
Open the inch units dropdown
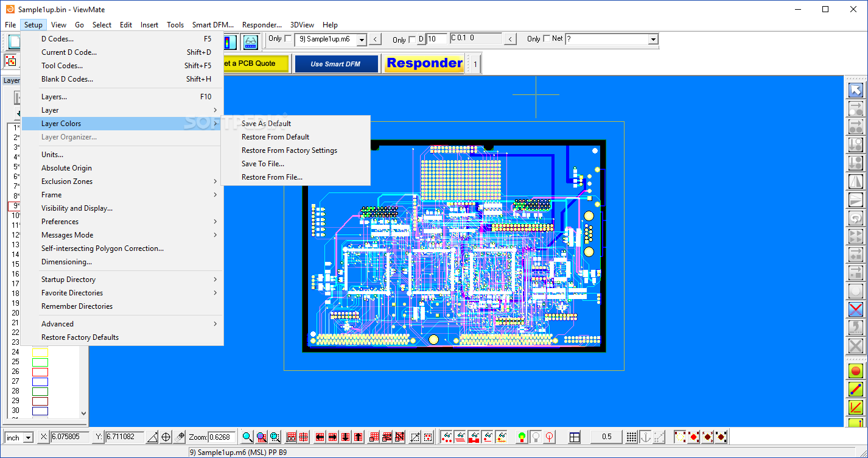(28, 438)
